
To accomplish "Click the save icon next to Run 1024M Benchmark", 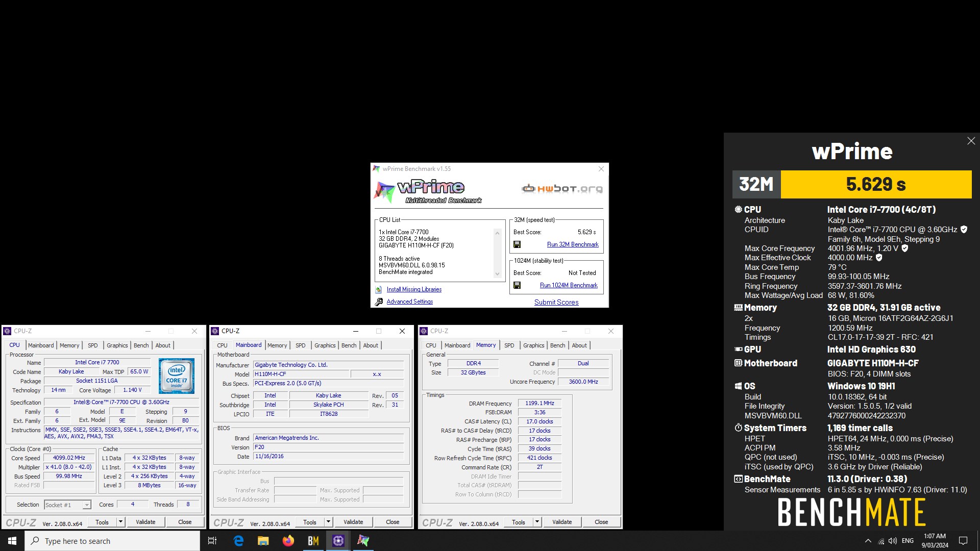I will click(x=517, y=285).
